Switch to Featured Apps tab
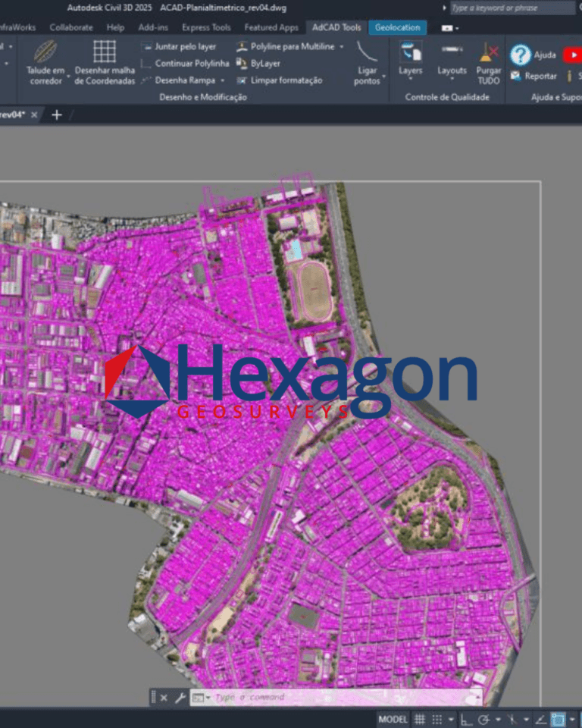 pyautogui.click(x=271, y=27)
